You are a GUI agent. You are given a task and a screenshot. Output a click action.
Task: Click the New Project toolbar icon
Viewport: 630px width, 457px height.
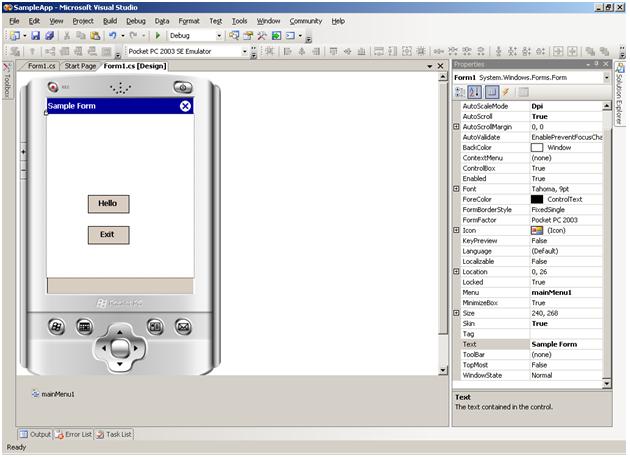click(14, 36)
